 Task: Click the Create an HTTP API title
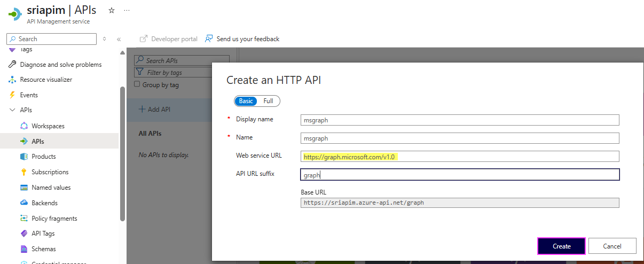point(273,80)
